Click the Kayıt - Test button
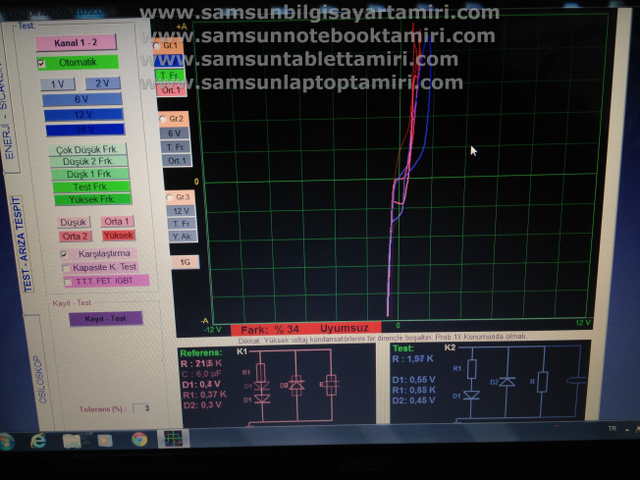 pyautogui.click(x=105, y=319)
